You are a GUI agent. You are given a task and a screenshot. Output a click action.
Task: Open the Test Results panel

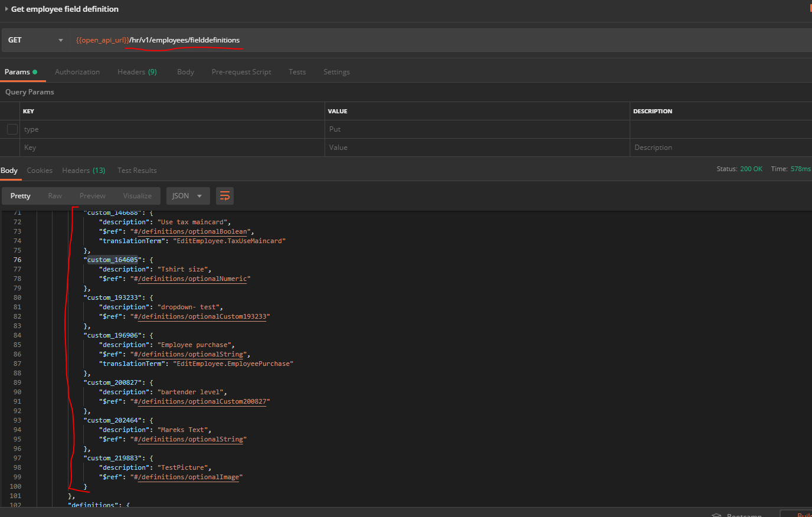(137, 170)
